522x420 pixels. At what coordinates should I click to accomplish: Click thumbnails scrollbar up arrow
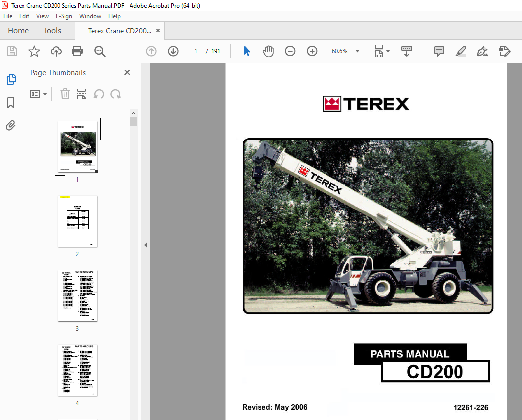(133, 113)
